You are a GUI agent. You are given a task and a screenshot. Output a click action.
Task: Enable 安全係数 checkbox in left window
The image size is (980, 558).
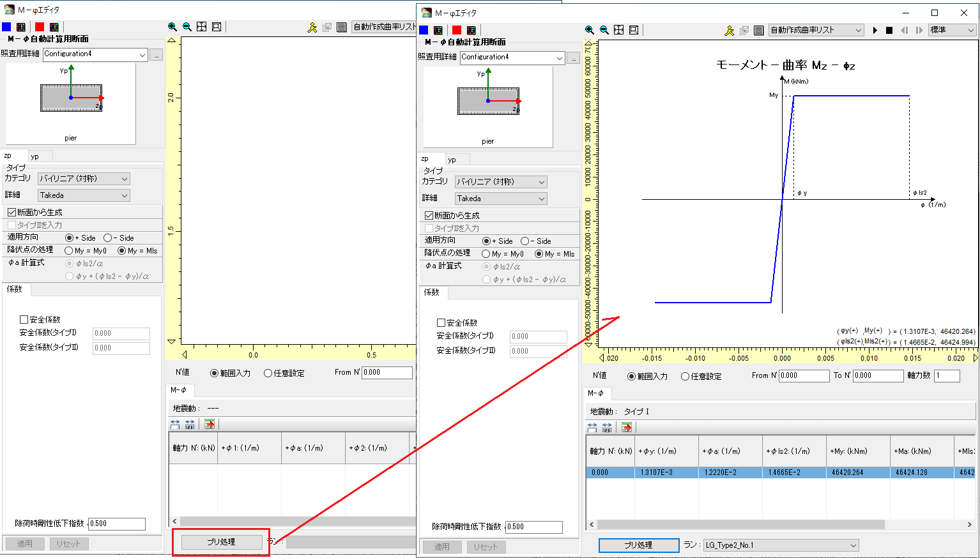coord(24,319)
